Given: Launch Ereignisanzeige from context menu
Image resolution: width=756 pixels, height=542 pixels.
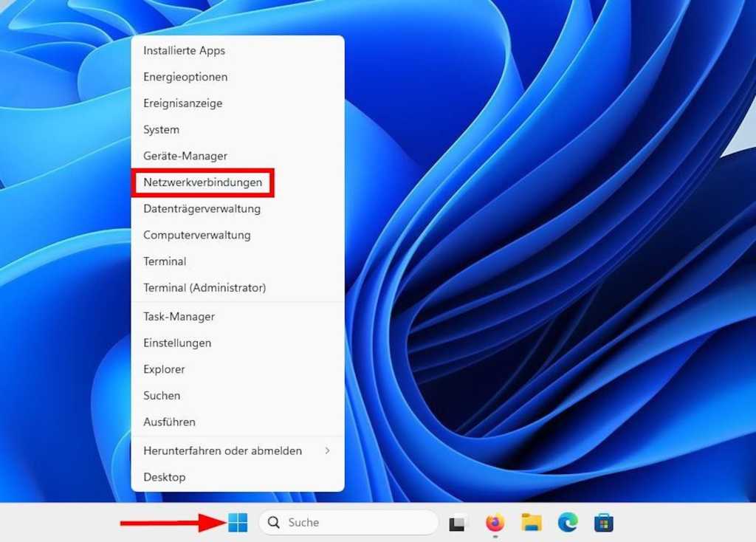Looking at the screenshot, I should [x=183, y=103].
